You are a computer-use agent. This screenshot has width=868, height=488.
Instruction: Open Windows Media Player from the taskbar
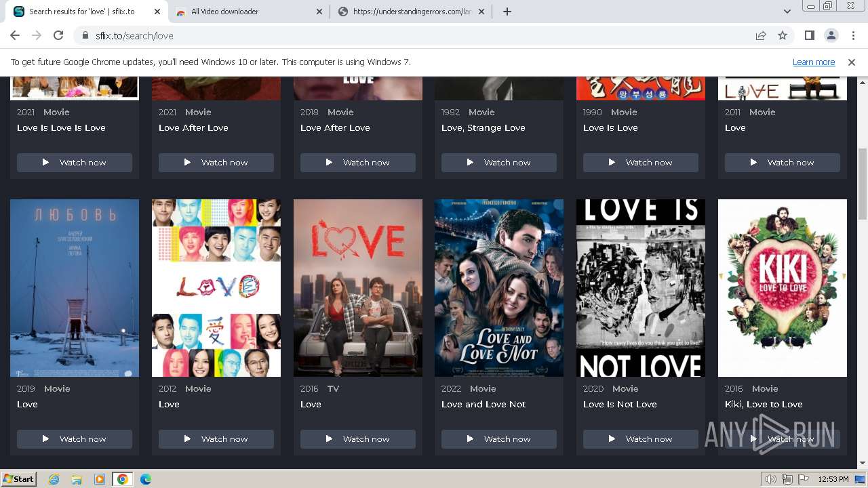[100, 479]
